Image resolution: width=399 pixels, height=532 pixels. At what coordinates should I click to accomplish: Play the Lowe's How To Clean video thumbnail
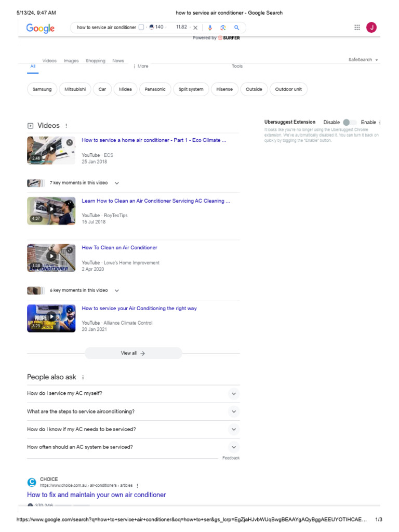(x=51, y=258)
